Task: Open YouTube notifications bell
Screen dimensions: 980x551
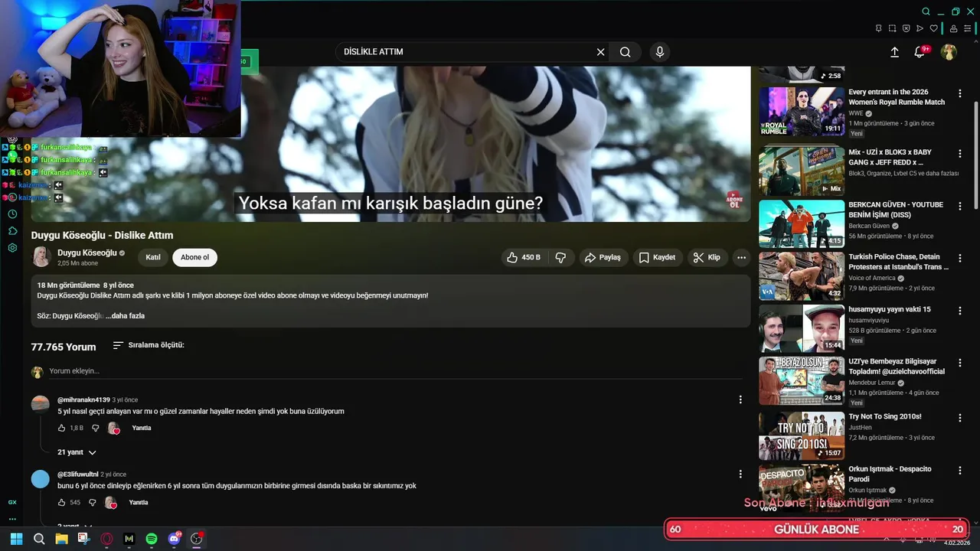Action: point(920,52)
